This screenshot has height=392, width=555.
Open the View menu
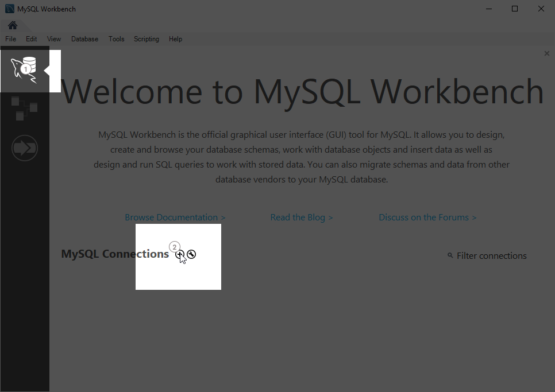[53, 38]
